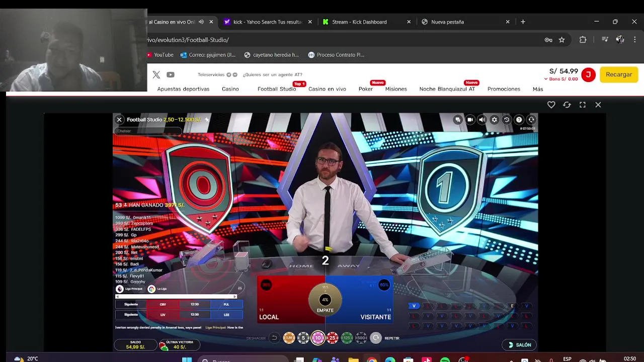
Task: Add game to favorites with heart icon
Action: (551, 105)
